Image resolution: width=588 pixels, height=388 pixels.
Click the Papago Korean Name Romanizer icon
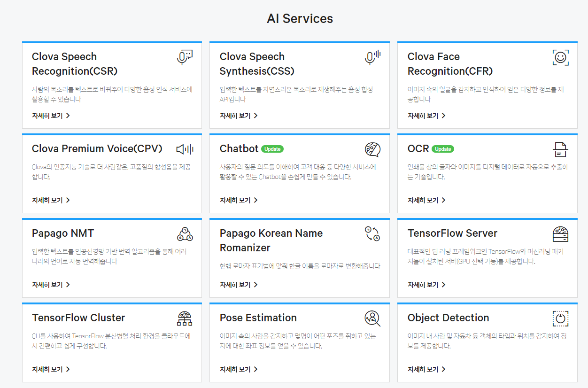pos(372,234)
